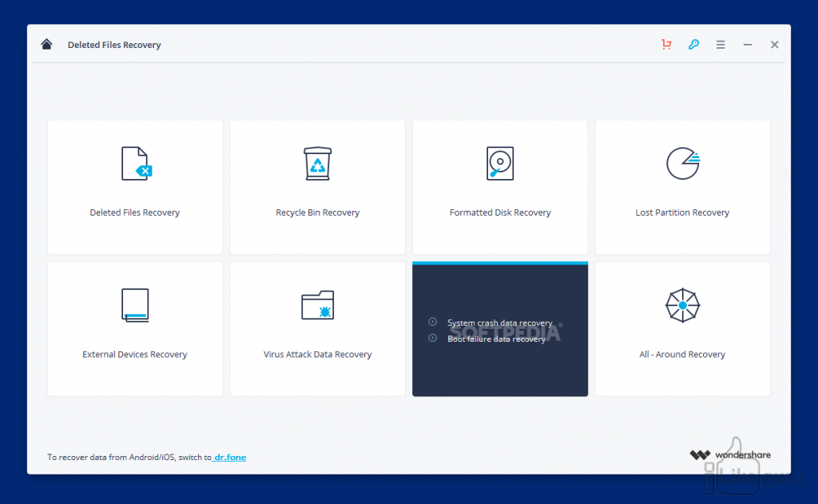Select the Recycle Bin Recovery trash icon
Image resolution: width=818 pixels, height=504 pixels.
coord(317,163)
